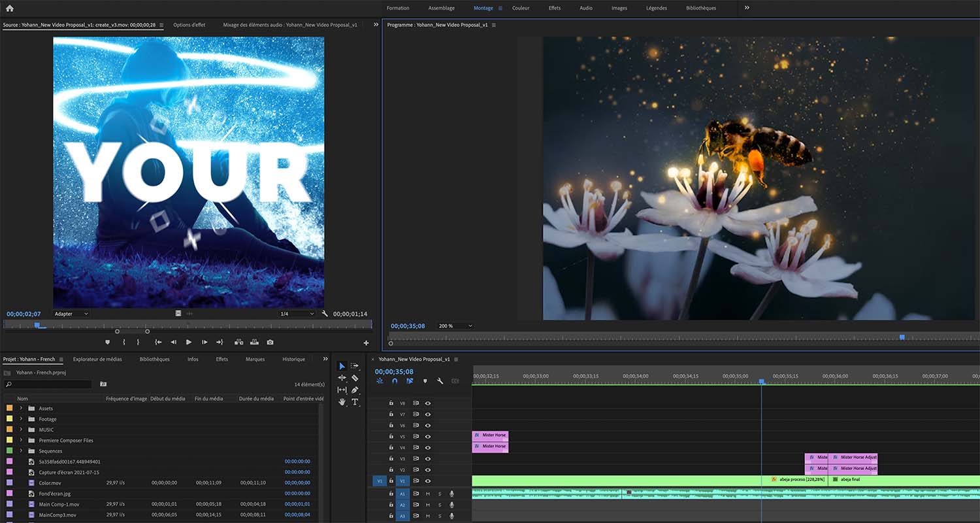Enable voice-over record on track A1

[451, 494]
